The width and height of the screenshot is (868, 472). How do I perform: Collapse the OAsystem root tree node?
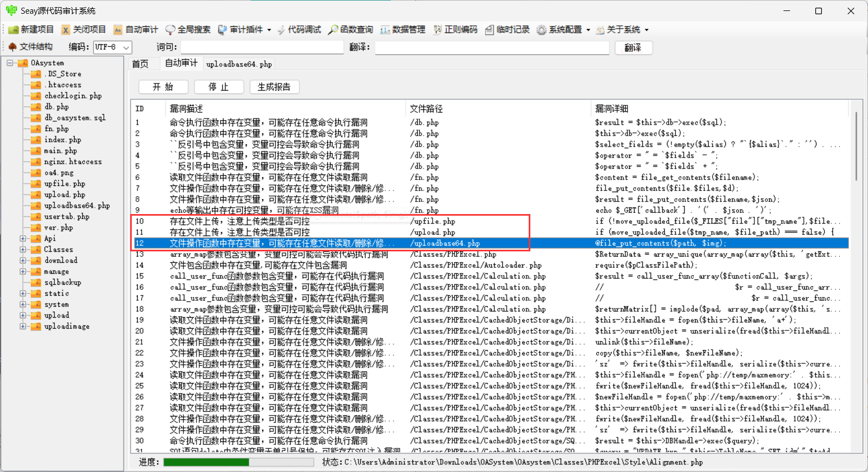pyautogui.click(x=10, y=63)
